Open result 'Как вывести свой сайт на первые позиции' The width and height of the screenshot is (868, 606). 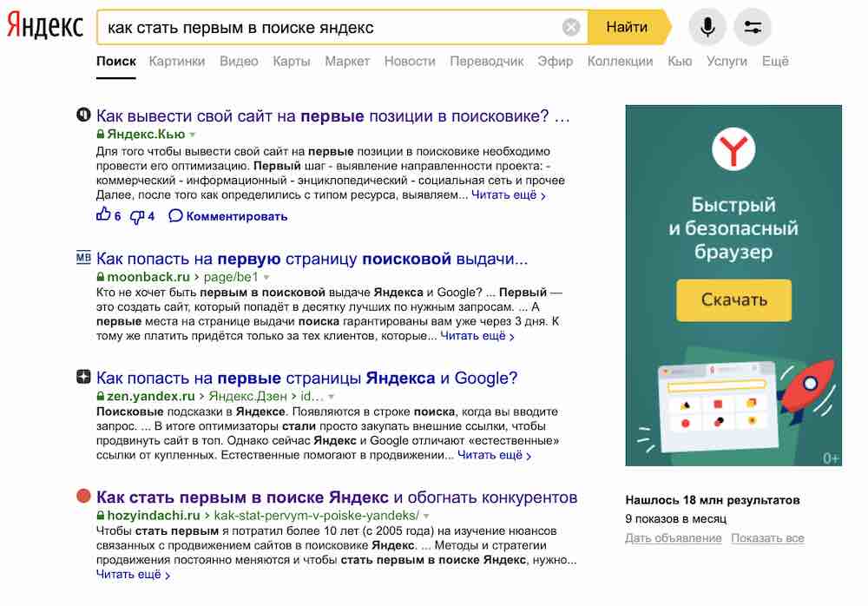tap(332, 115)
